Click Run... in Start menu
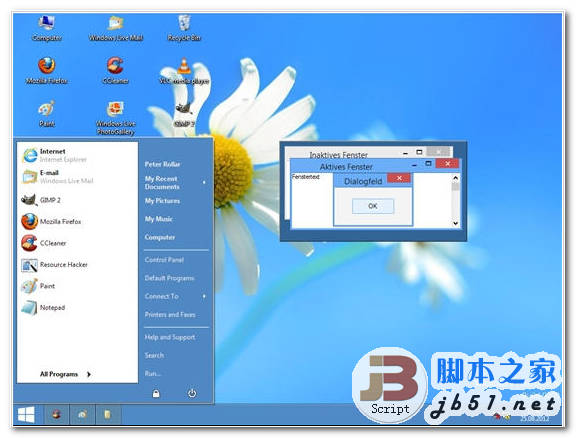576x438 pixels. tap(153, 374)
